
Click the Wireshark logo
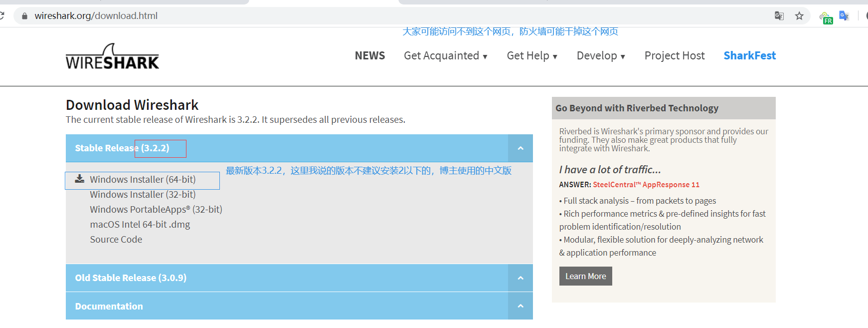point(112,56)
